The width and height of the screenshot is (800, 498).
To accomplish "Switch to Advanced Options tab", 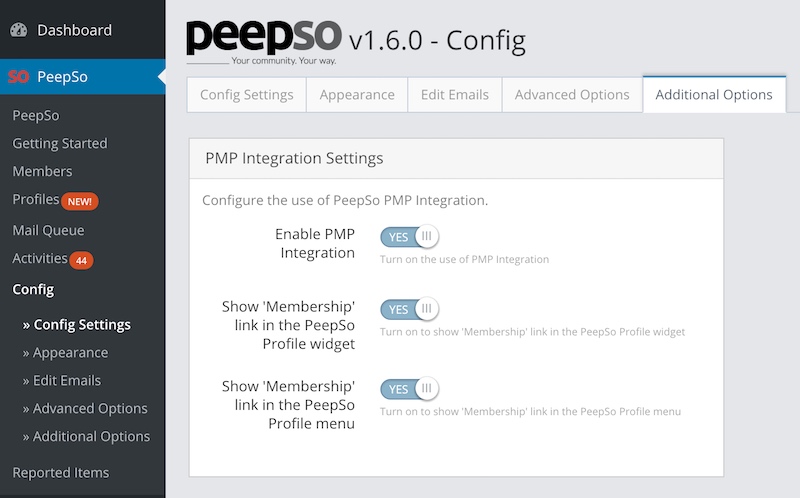I will (572, 95).
